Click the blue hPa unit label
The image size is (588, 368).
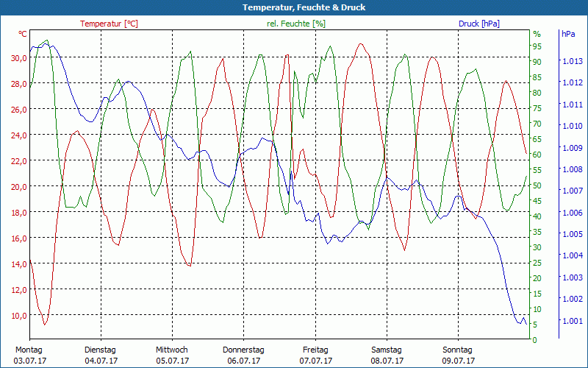click(568, 34)
